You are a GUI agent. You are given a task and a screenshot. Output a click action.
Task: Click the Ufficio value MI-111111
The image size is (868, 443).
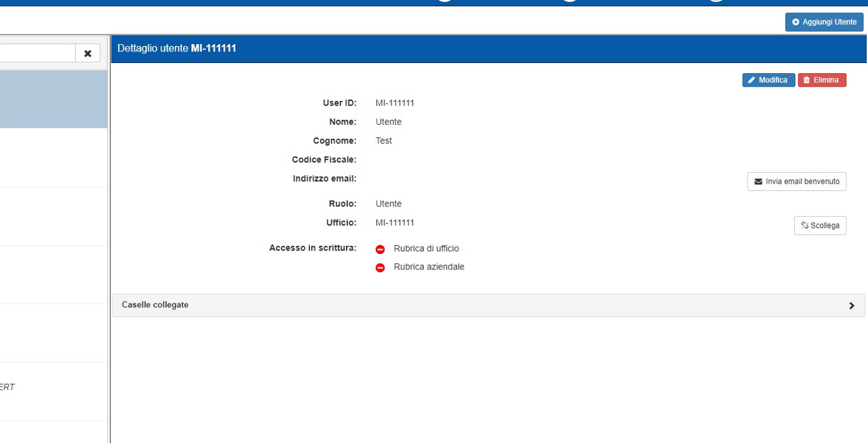point(395,223)
